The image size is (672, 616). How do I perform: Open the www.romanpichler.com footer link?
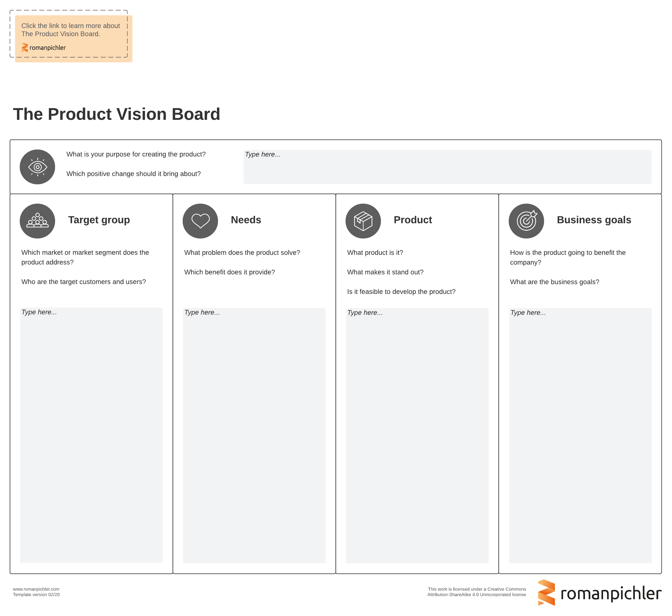[x=36, y=589]
